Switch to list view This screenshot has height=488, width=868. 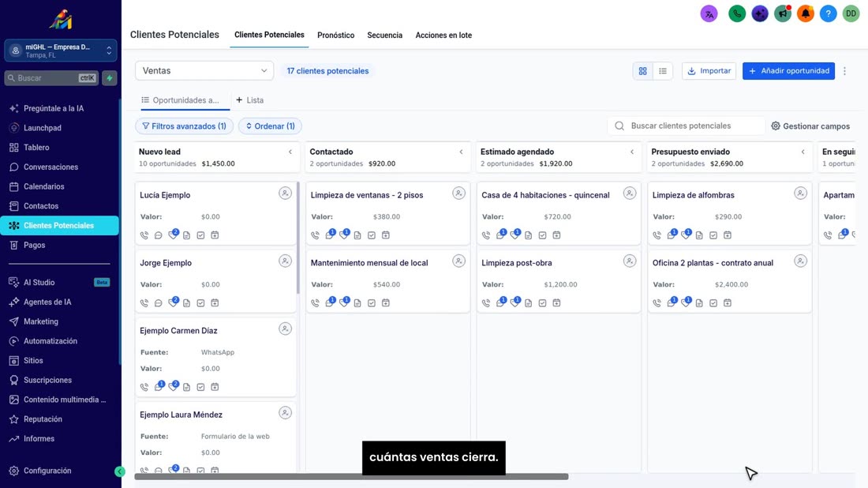[x=663, y=71]
